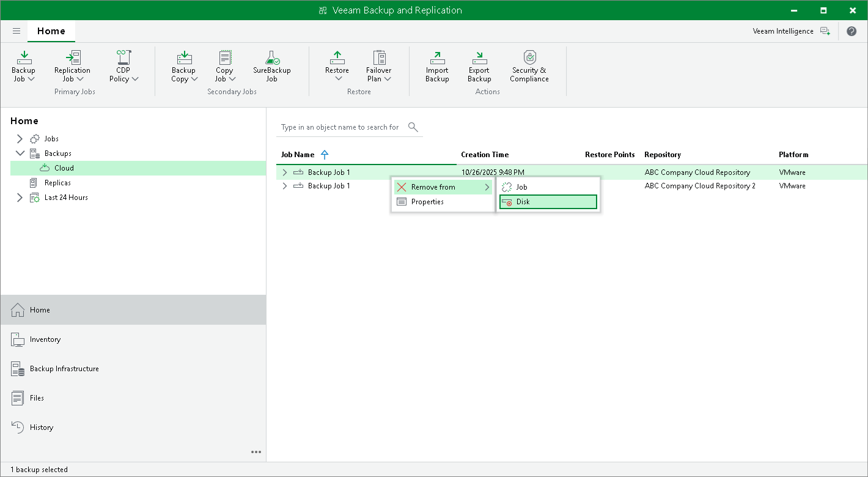Launch the SureBackup Job wizard
868x477 pixels.
click(x=272, y=66)
